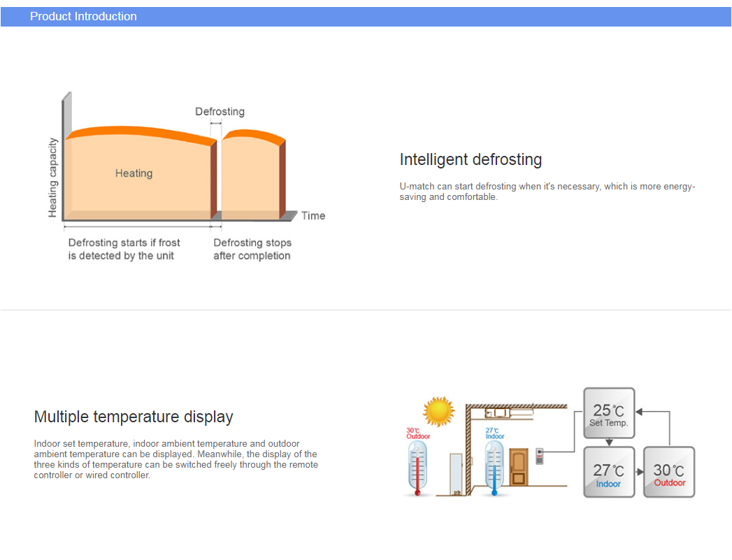This screenshot has height=560, width=732.
Task: Click the "Heating" label inside the chart
Action: point(134,173)
